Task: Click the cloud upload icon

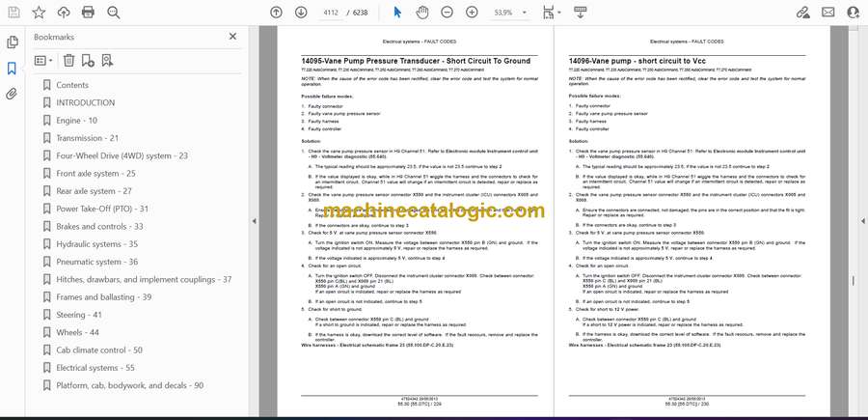Action: (64, 13)
